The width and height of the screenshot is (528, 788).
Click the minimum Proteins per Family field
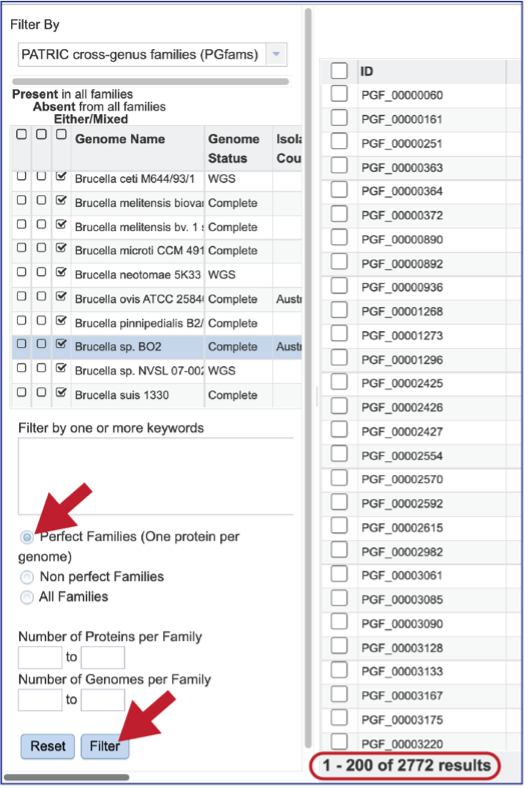click(x=40, y=657)
